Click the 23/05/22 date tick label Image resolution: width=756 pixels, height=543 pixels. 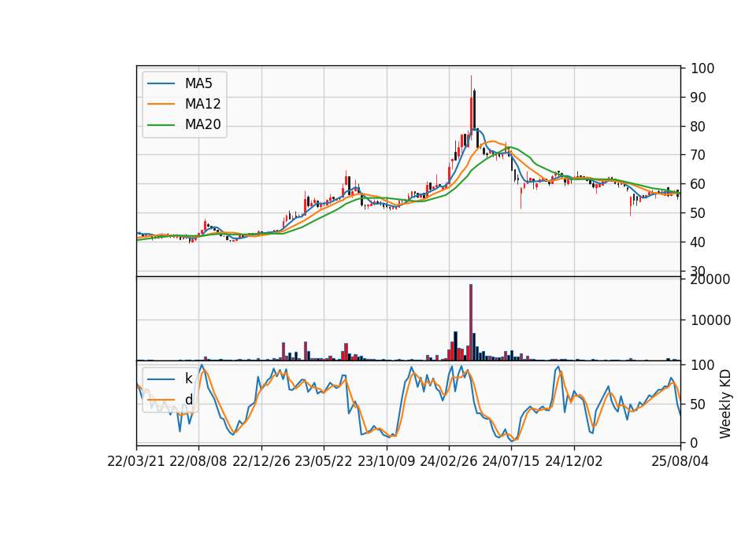tap(324, 462)
